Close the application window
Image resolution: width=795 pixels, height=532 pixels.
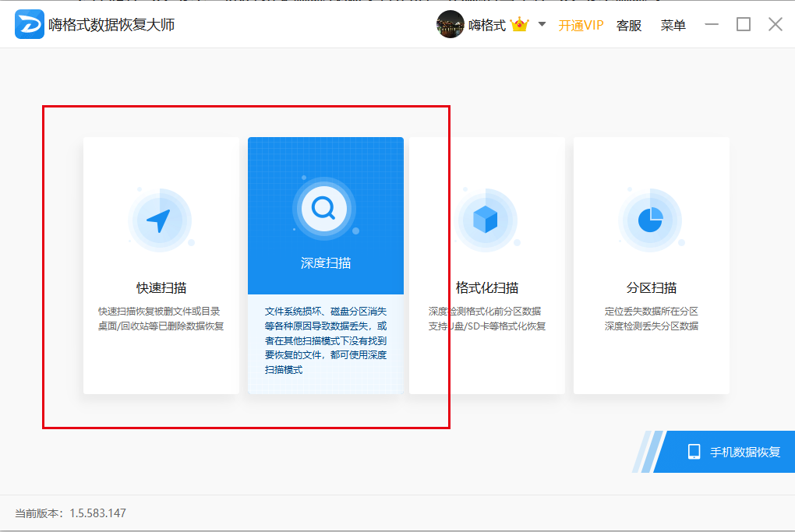click(x=776, y=24)
